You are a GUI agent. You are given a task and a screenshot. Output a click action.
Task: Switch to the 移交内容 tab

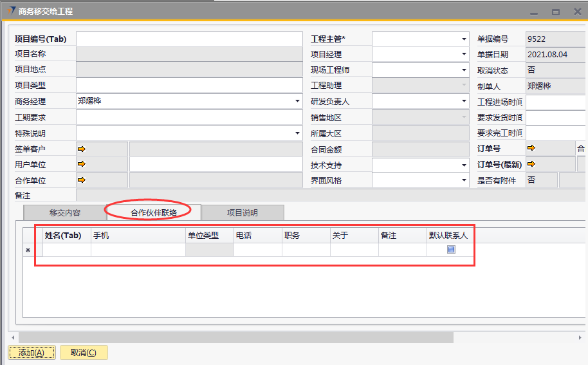coord(65,212)
